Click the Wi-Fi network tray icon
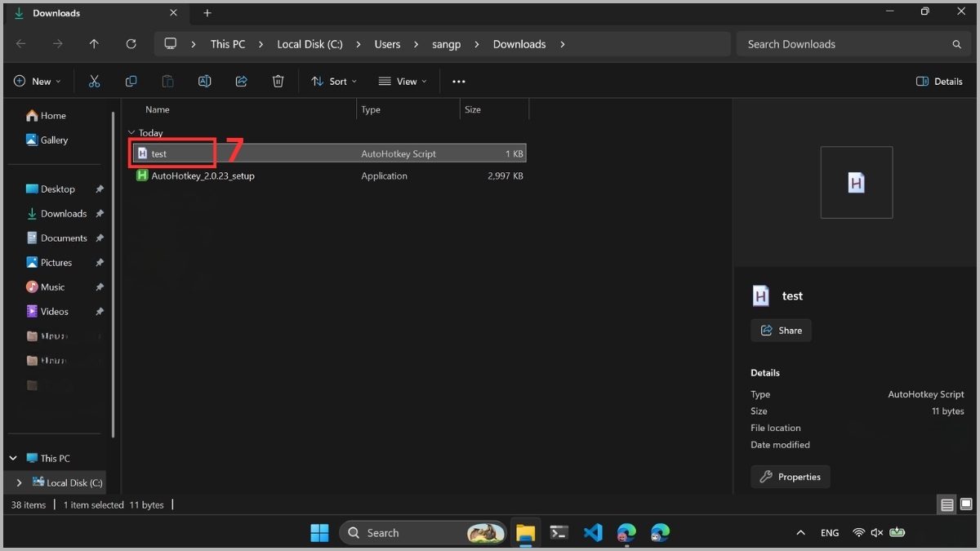980x551 pixels. pyautogui.click(x=858, y=533)
